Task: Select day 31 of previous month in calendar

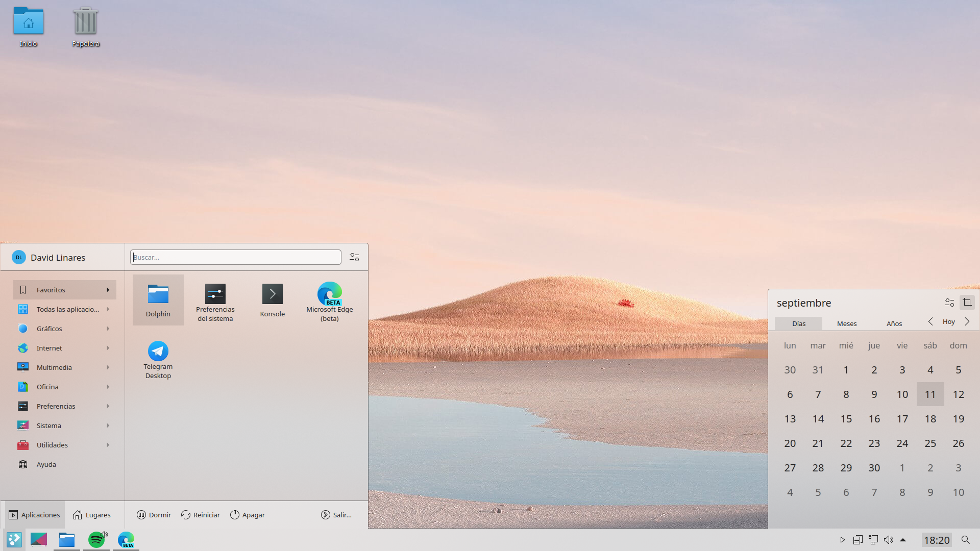Action: pyautogui.click(x=818, y=370)
